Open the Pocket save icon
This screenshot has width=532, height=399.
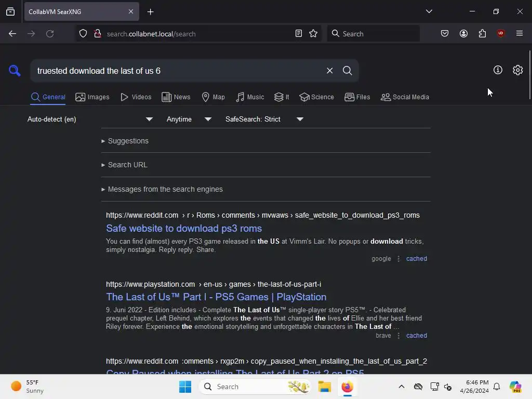pos(445,33)
